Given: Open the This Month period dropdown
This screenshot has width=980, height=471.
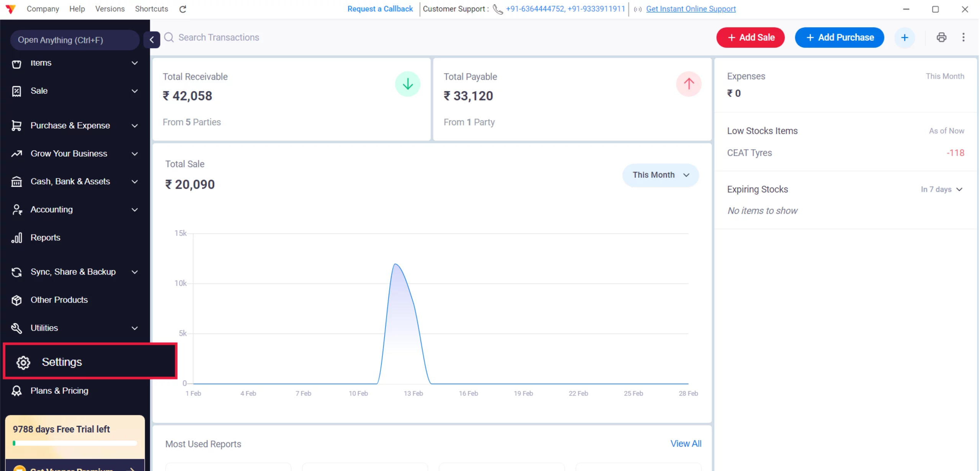Looking at the screenshot, I should click(660, 175).
